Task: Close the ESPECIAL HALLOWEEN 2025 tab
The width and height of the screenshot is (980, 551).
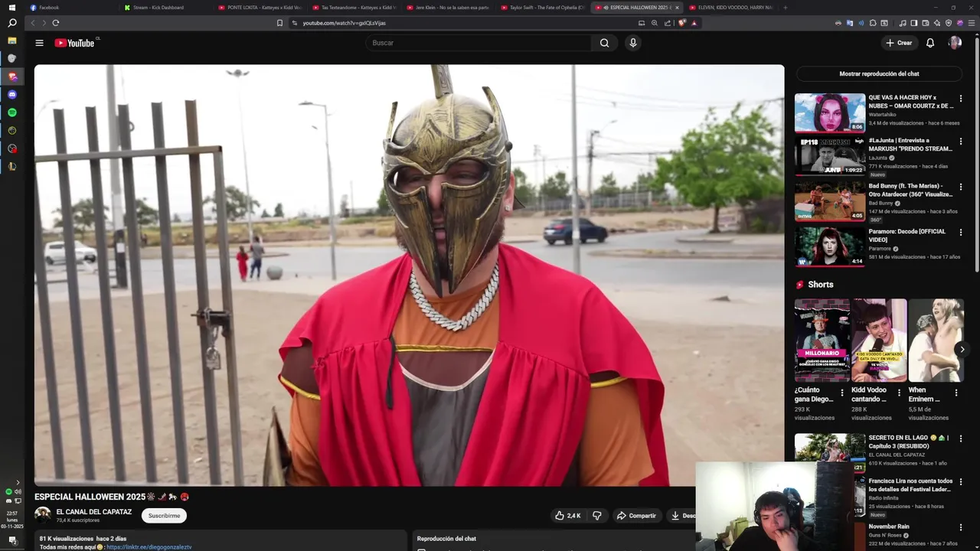Action: coord(677,8)
